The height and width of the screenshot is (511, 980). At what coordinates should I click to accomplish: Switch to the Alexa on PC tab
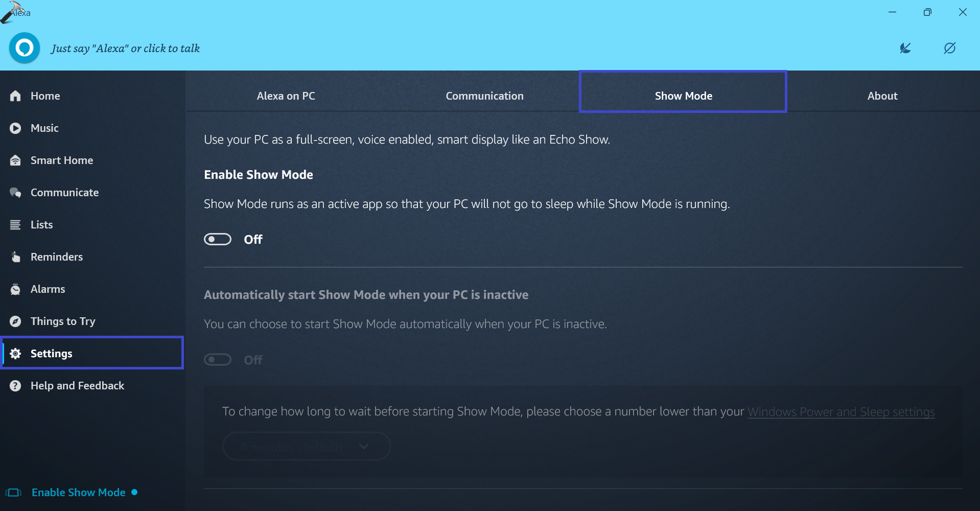(286, 96)
